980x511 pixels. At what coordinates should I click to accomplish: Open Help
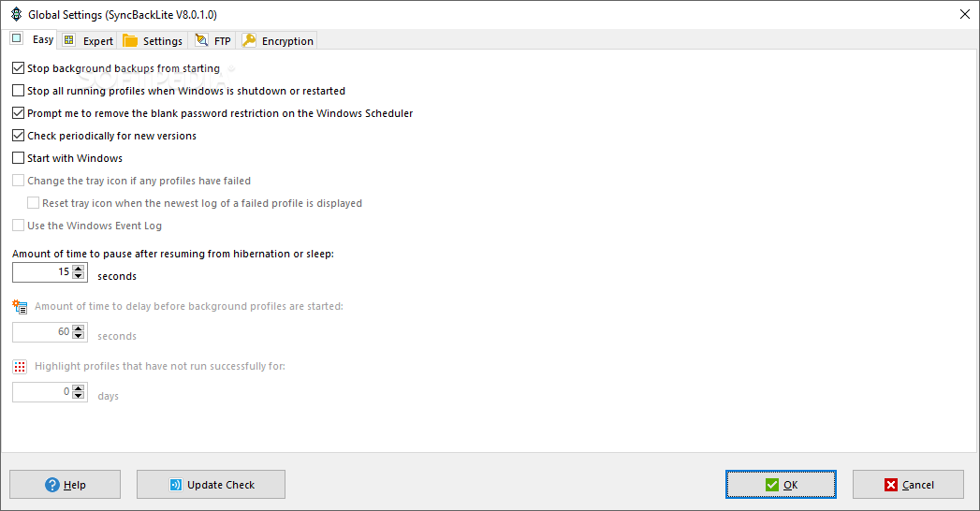click(65, 485)
